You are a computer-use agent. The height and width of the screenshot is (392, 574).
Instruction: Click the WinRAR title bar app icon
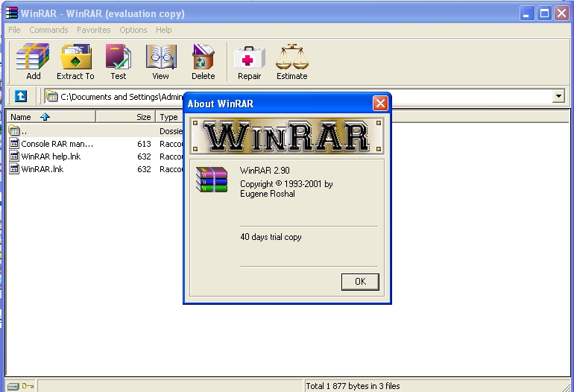tap(11, 13)
